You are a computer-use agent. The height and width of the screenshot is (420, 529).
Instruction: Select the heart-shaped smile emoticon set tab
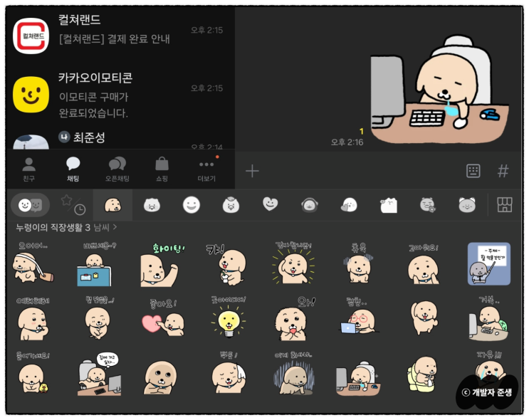click(x=270, y=204)
